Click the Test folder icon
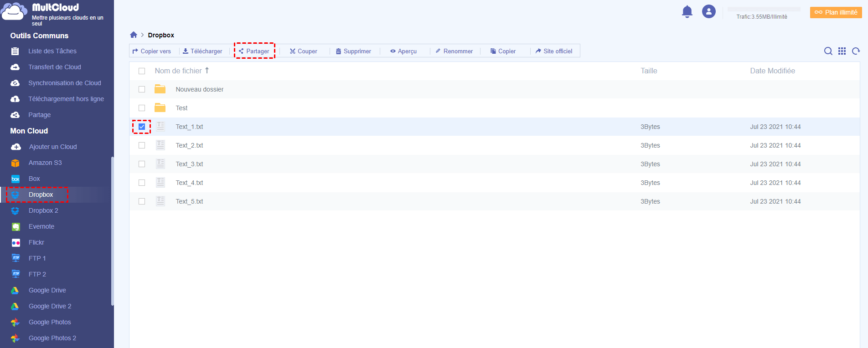Viewport: 868px width, 348px height. click(x=160, y=107)
